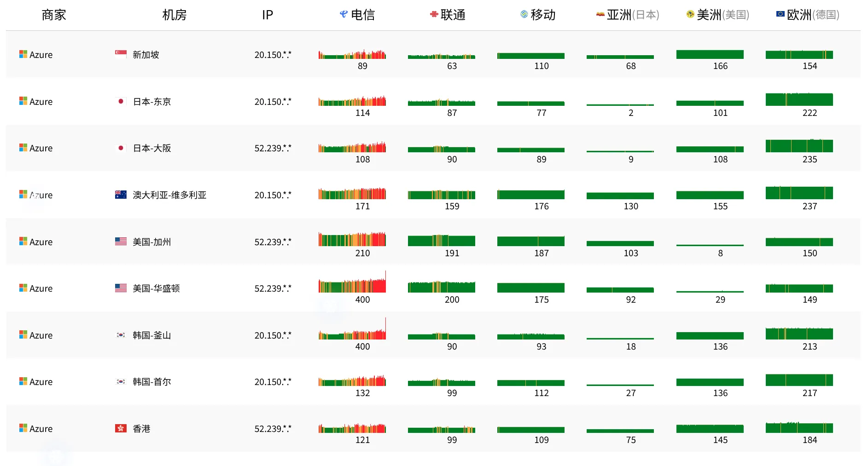Click the Australia flag icon

pyautogui.click(x=121, y=195)
